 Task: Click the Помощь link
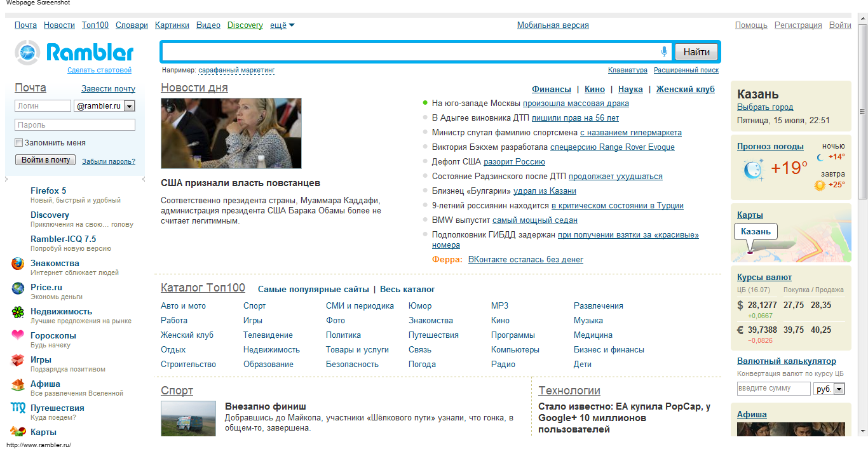point(751,25)
